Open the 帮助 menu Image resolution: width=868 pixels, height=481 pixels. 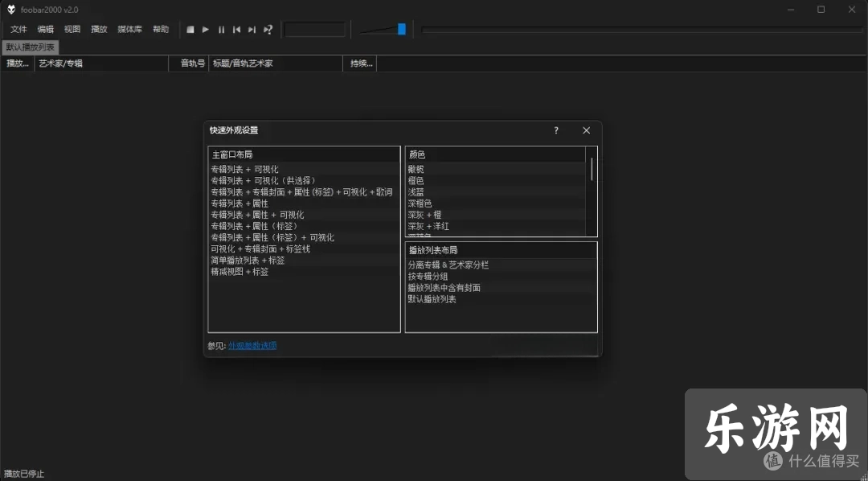[161, 30]
